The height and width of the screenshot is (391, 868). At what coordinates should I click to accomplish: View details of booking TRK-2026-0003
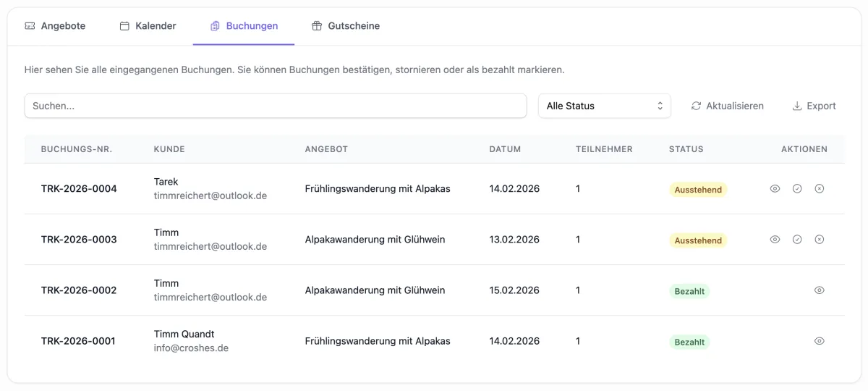pos(775,239)
